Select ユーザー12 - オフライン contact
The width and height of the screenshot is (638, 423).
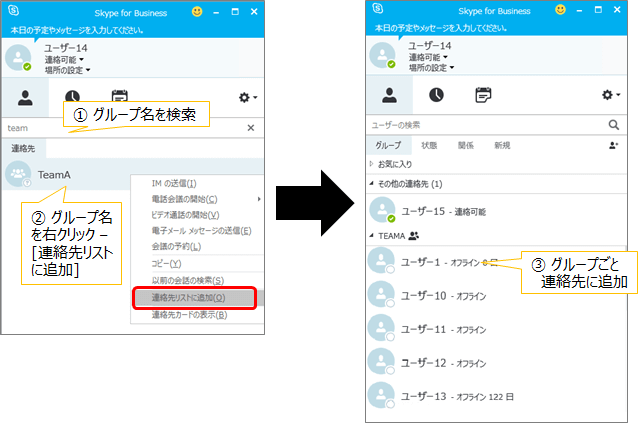pyautogui.click(x=496, y=362)
